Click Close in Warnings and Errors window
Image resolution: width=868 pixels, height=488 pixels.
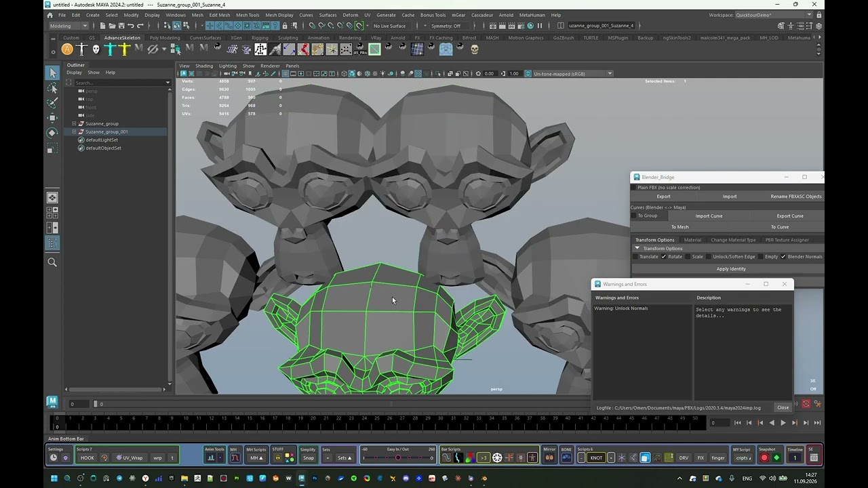pyautogui.click(x=783, y=408)
